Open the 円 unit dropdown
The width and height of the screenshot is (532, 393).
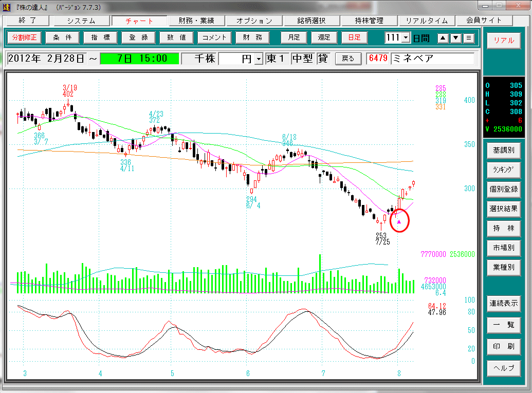click(258, 59)
